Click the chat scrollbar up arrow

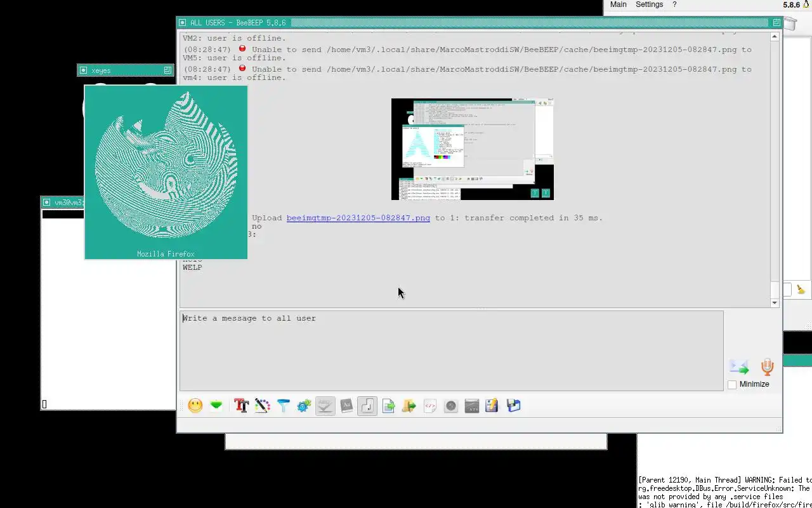point(775,37)
